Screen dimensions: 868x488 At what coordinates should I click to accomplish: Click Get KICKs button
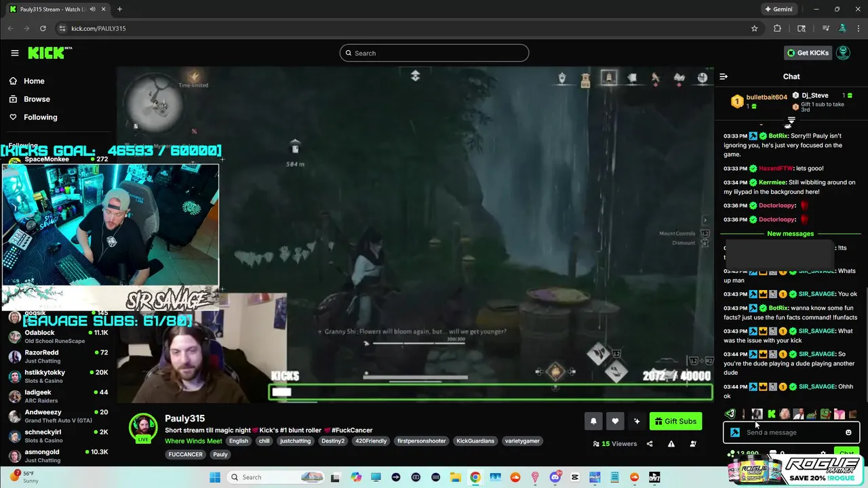coord(808,53)
